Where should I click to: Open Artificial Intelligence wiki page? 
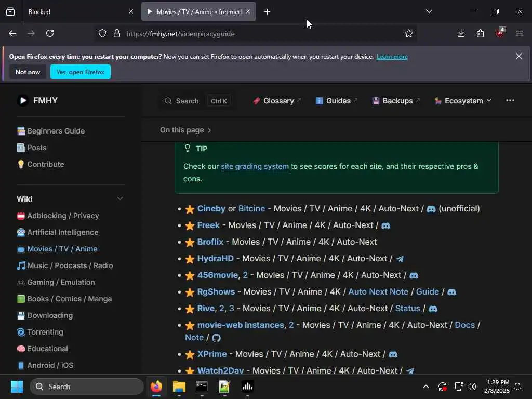click(58, 232)
